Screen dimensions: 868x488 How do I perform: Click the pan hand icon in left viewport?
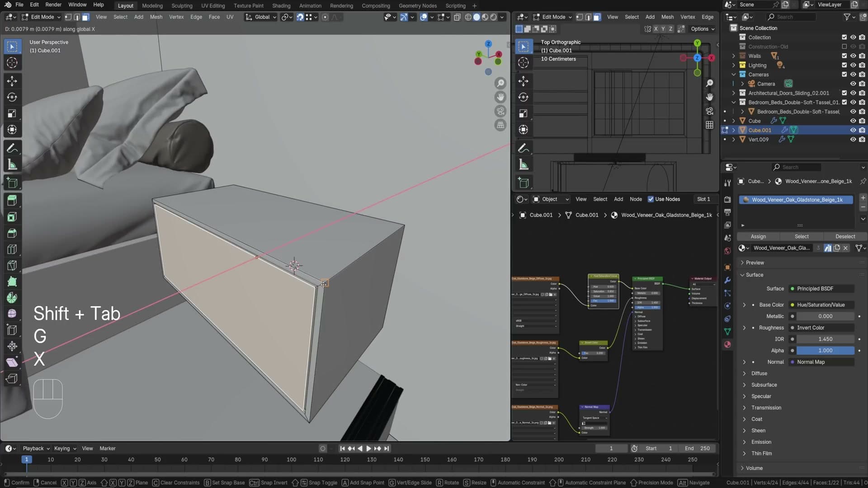coord(500,97)
